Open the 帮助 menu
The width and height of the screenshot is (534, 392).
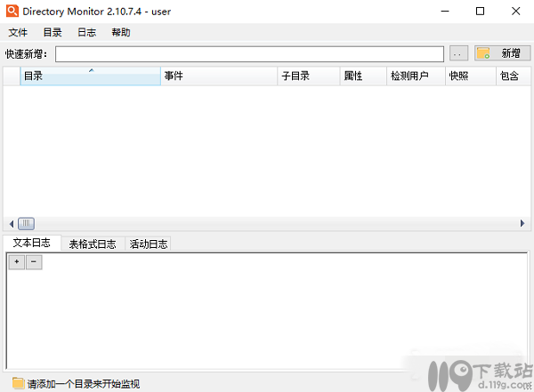(x=121, y=32)
